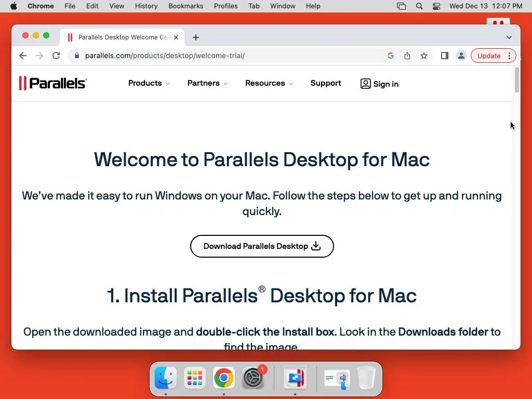Expand the Partners dropdown

[207, 83]
